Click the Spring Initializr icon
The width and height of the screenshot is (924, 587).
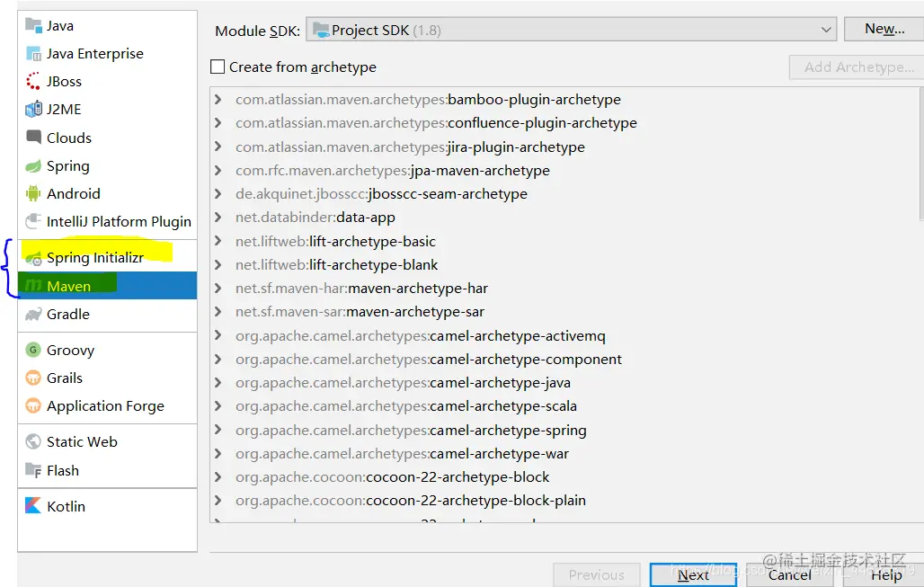(33, 258)
